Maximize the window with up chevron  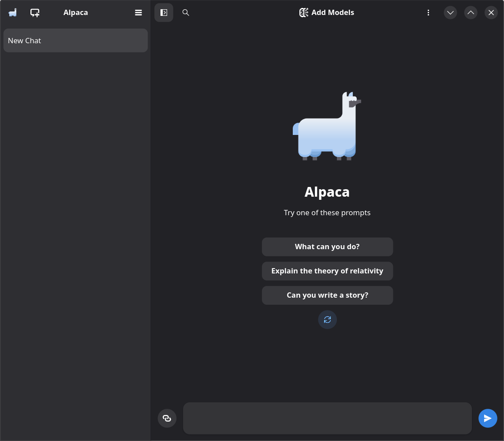470,12
